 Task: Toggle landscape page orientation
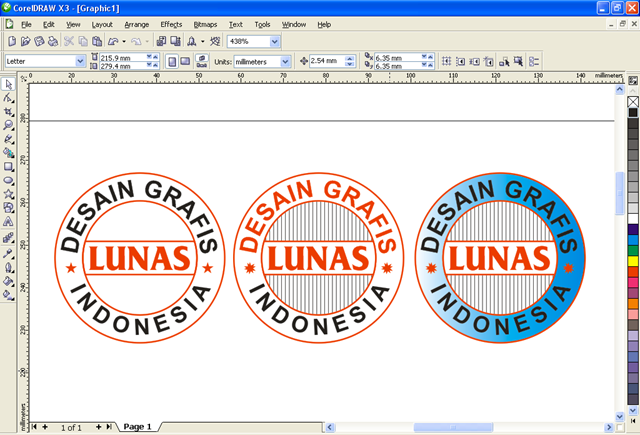pos(185,62)
